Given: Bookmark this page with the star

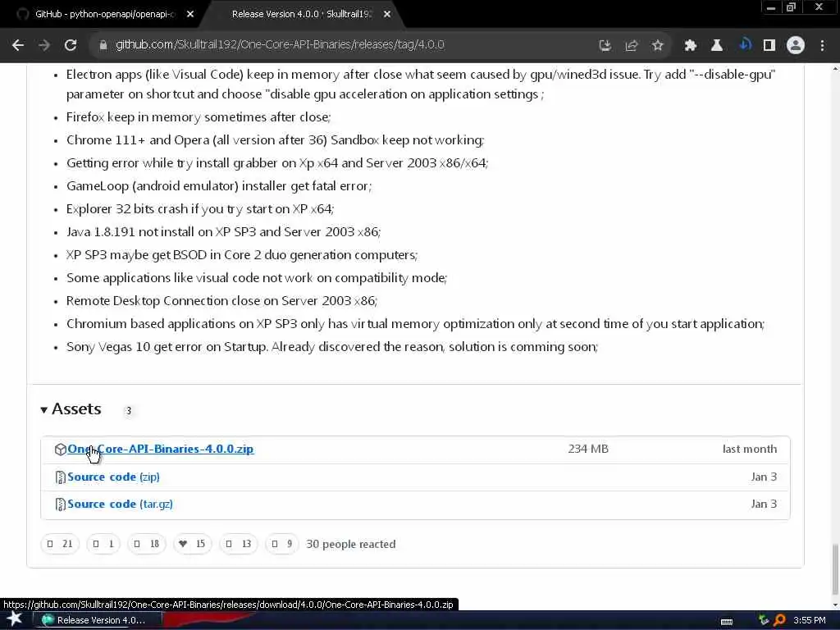Looking at the screenshot, I should [657, 46].
